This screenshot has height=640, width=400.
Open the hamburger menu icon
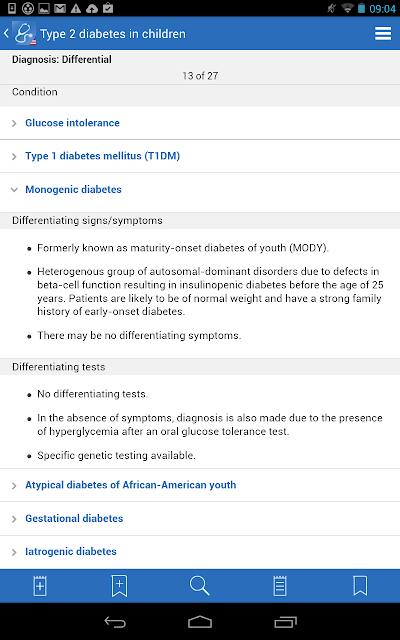(383, 33)
